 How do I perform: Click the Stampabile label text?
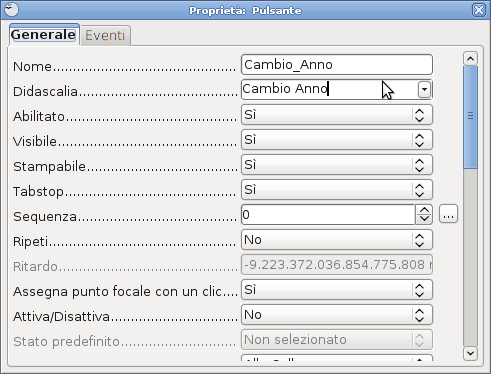(49, 166)
